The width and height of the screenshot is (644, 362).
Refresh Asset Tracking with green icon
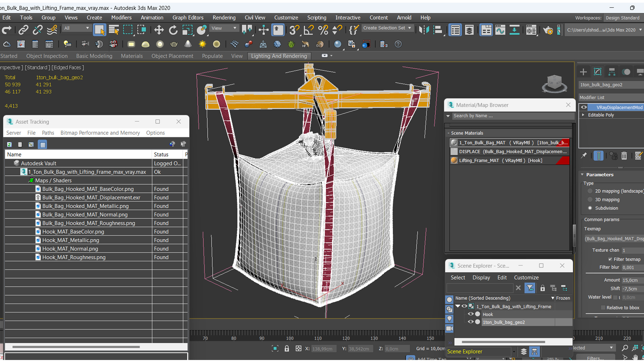click(x=9, y=144)
